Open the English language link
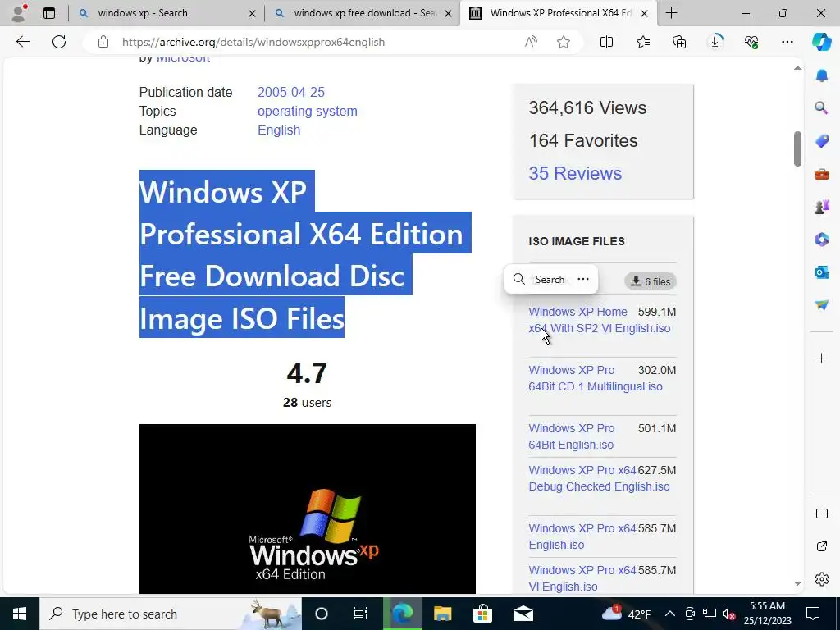 point(279,130)
